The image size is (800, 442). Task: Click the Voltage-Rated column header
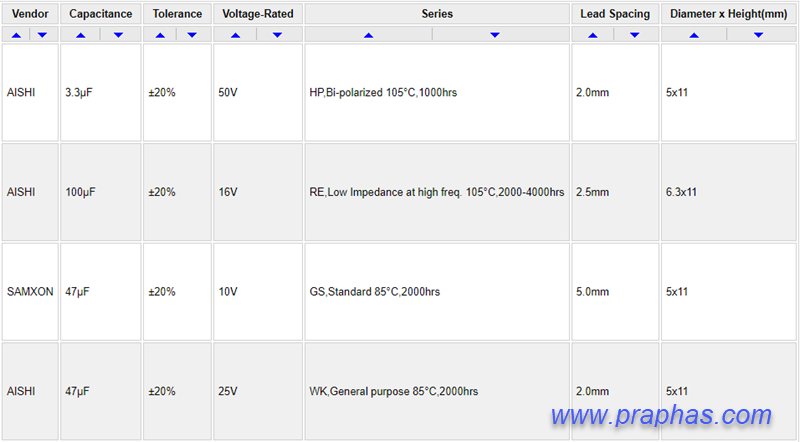click(x=258, y=14)
